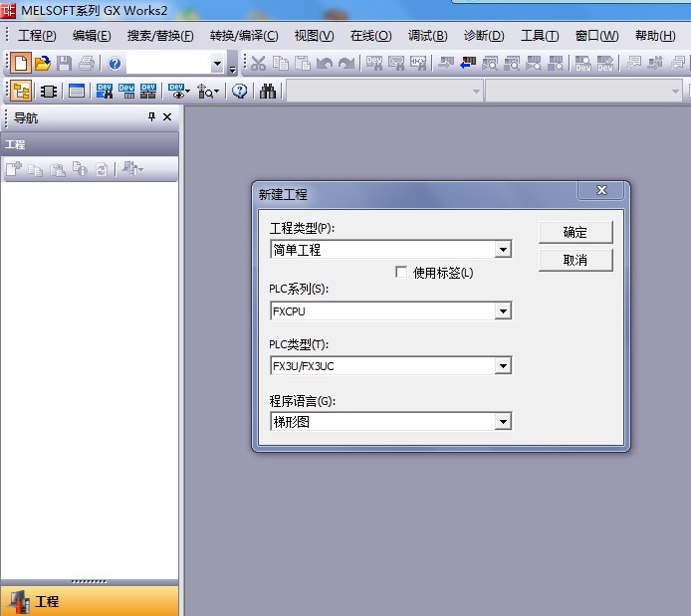Open the 在线(O) menu

pyautogui.click(x=370, y=36)
